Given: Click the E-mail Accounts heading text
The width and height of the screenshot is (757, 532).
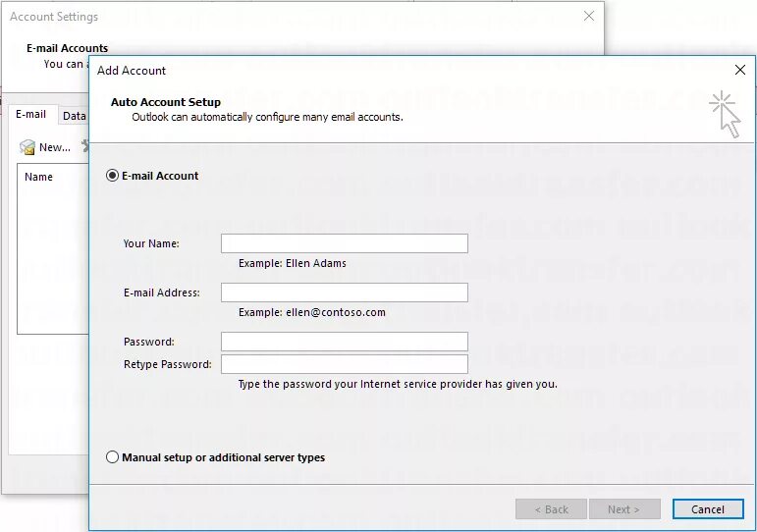Looking at the screenshot, I should 68,48.
